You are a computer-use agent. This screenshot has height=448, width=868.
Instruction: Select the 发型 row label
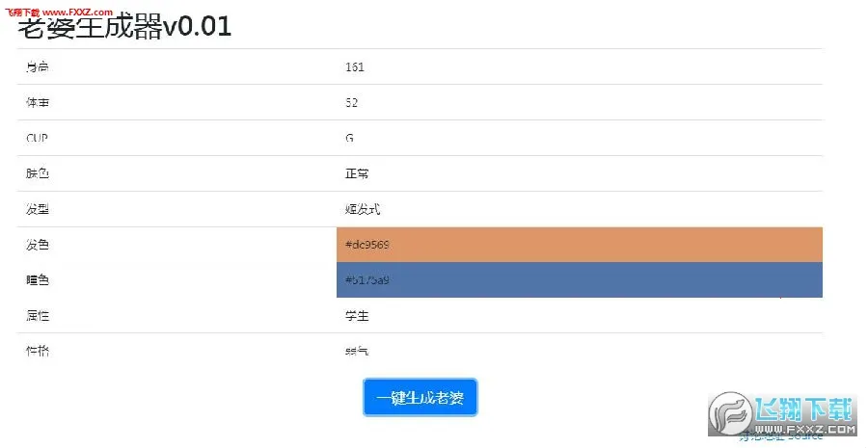pyautogui.click(x=38, y=210)
